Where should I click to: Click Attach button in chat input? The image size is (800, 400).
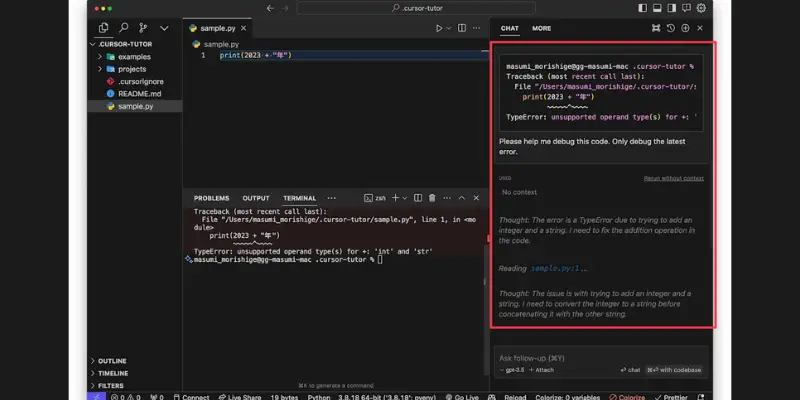point(541,370)
